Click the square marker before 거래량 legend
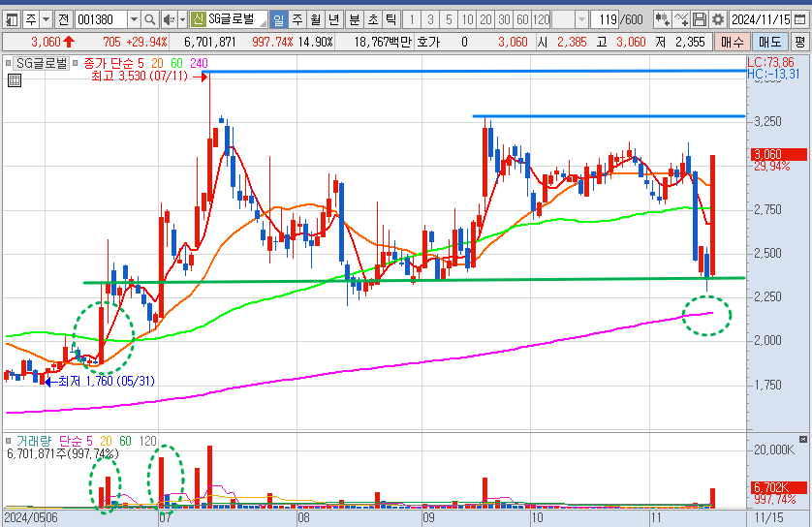 9,441
